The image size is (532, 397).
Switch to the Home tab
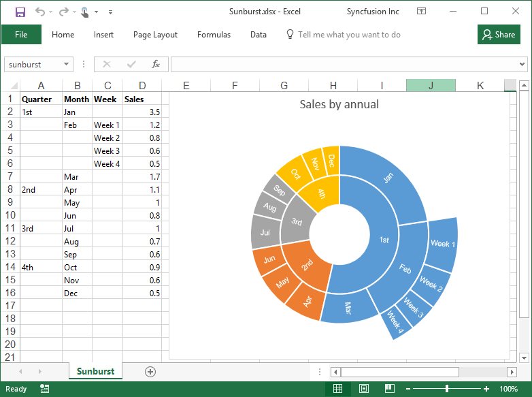pyautogui.click(x=63, y=35)
